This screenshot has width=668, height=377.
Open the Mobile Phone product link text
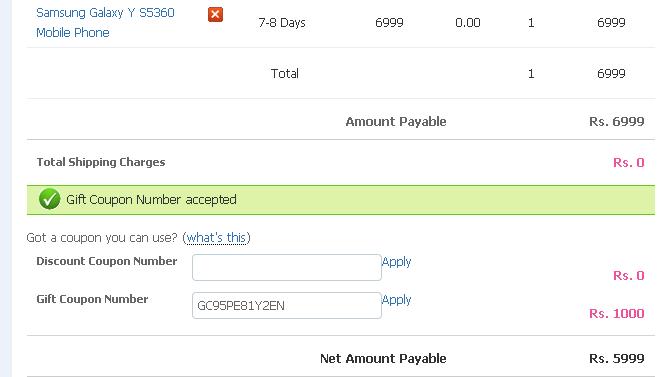pyautogui.click(x=73, y=32)
